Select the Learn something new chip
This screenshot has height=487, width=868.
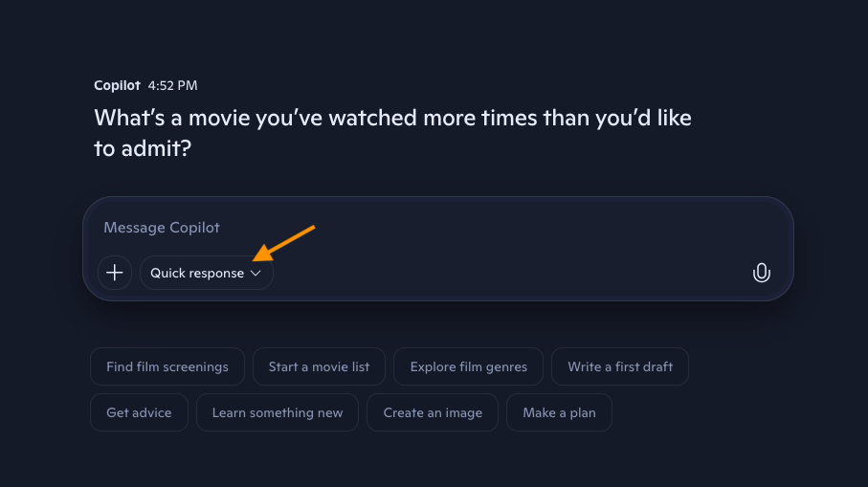tap(278, 412)
